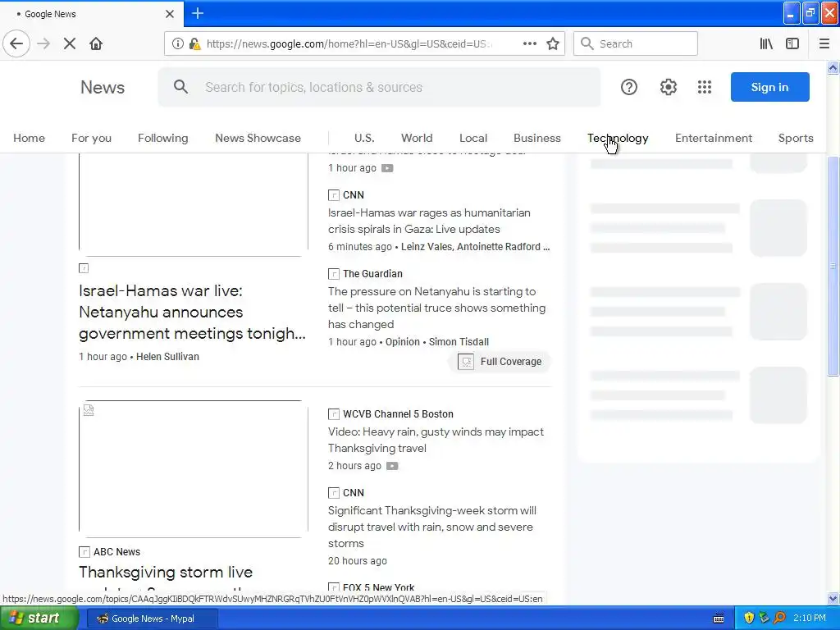The image size is (840, 630).
Task: Show site information icon in address bar
Action: coord(177,43)
